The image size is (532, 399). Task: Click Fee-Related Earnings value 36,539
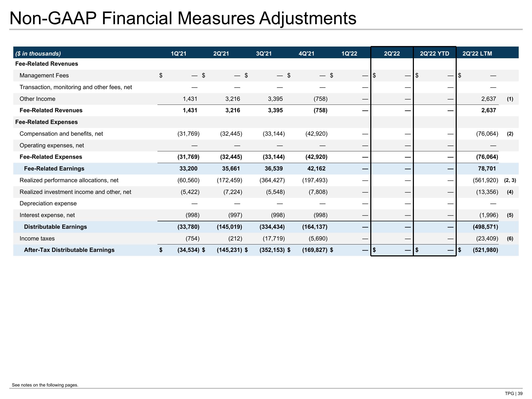[x=274, y=169]
